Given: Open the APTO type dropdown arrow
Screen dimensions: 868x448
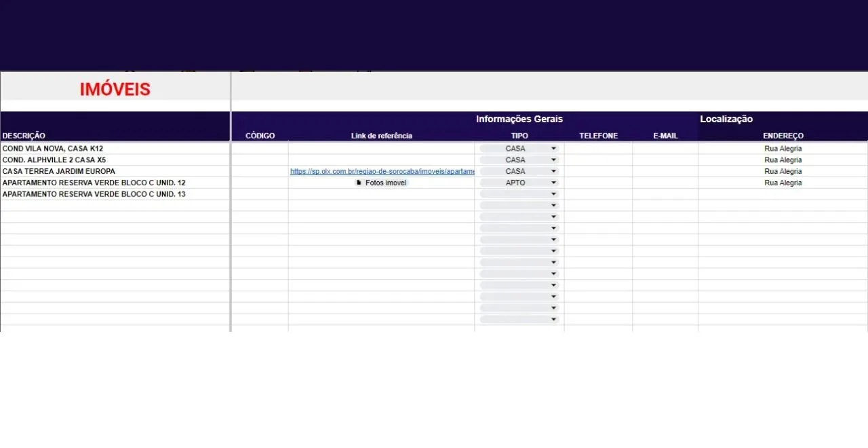Looking at the screenshot, I should (x=553, y=183).
